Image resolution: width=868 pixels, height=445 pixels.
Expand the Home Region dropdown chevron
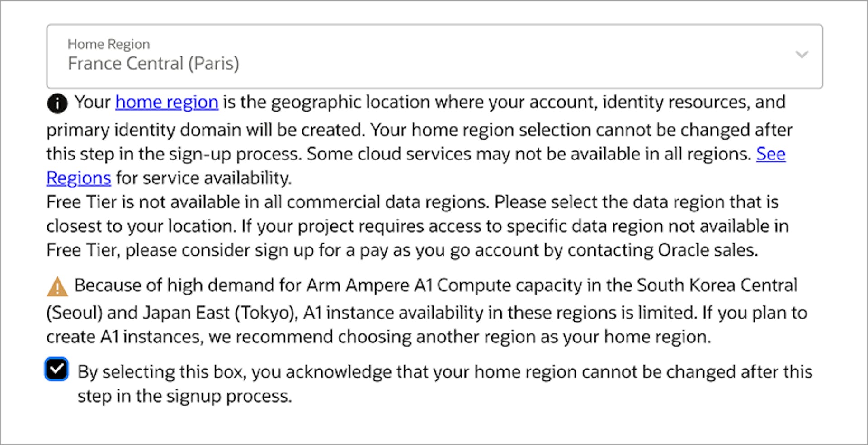[x=802, y=55]
